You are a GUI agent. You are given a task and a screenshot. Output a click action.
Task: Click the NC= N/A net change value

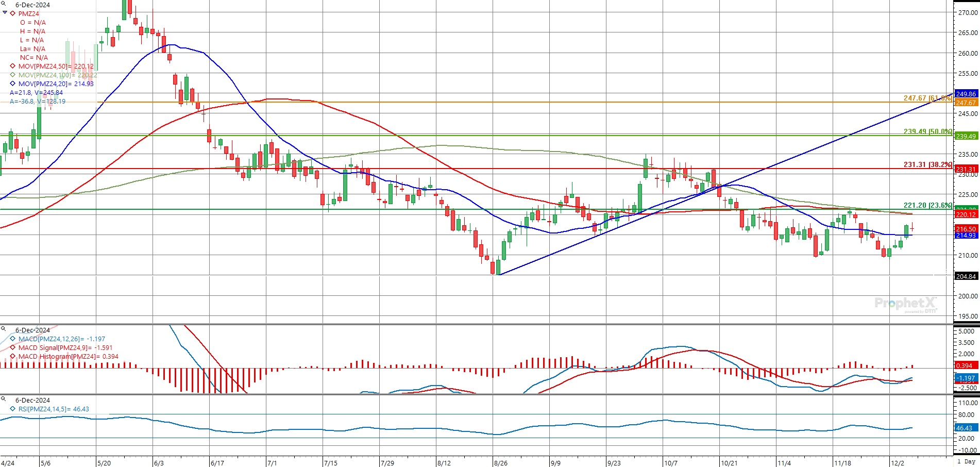point(34,58)
